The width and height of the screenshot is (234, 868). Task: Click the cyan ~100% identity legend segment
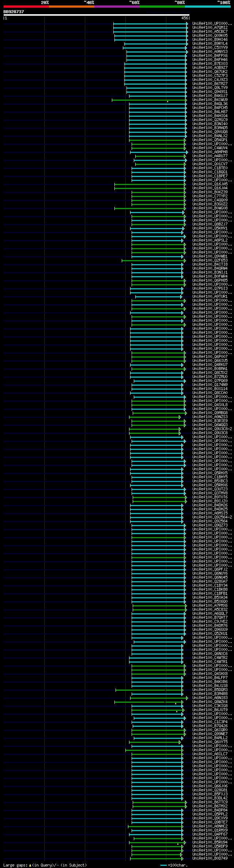(208, 7)
